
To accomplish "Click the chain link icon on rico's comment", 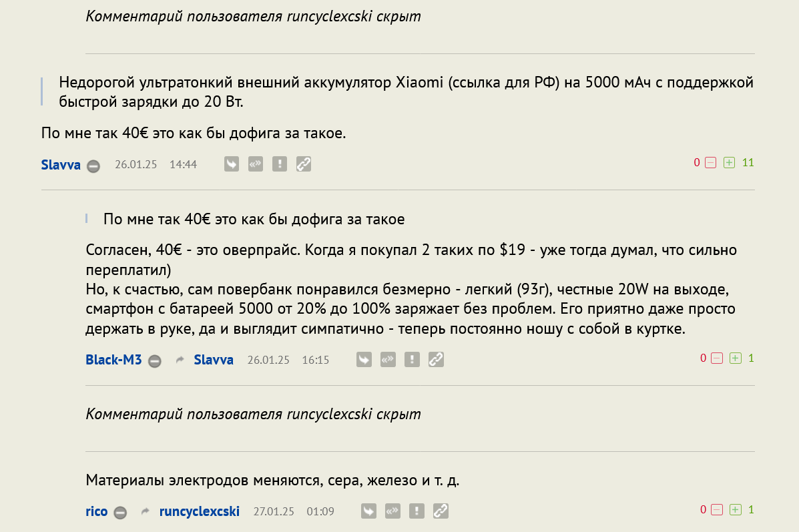I will click(441, 511).
